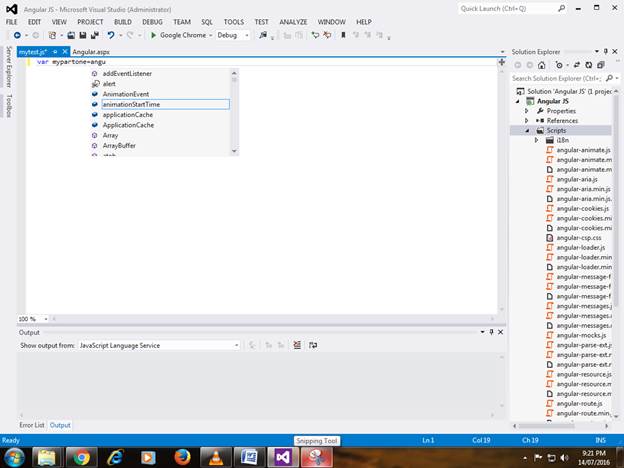Open the Server Explorer side tab
Viewport: 624px width, 468px height.
pyautogui.click(x=9, y=67)
